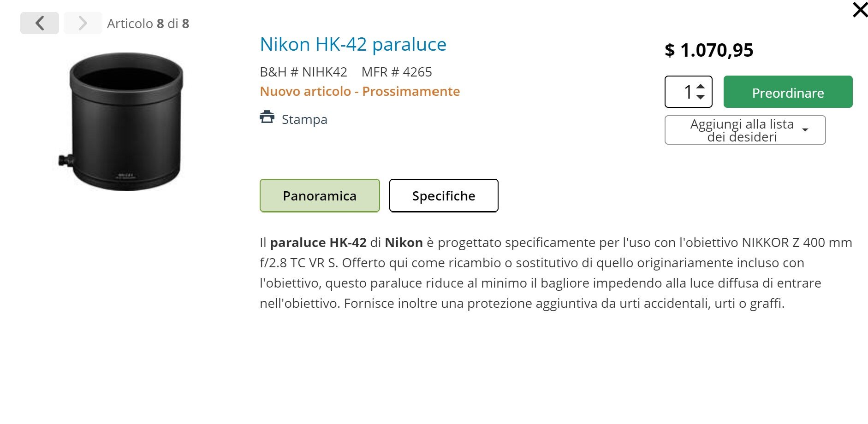Click the Nuovo articolo - Prossimamente status

(x=360, y=91)
